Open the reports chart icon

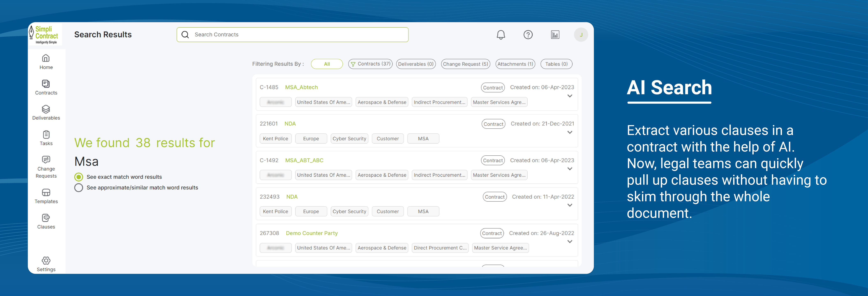(555, 35)
